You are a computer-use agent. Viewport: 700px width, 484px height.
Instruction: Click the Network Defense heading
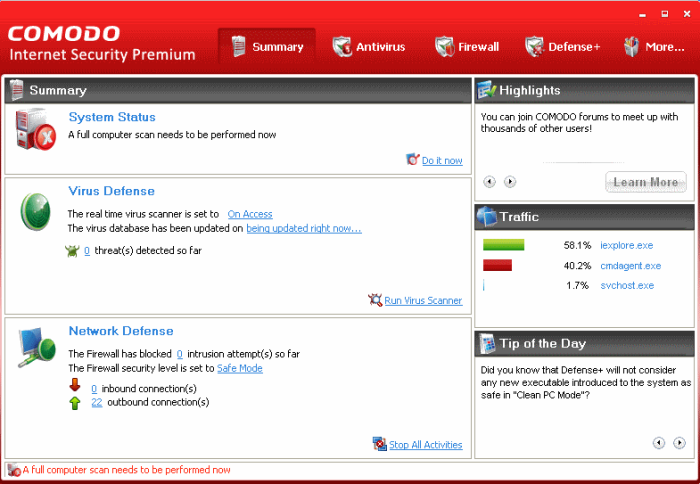[x=121, y=331]
